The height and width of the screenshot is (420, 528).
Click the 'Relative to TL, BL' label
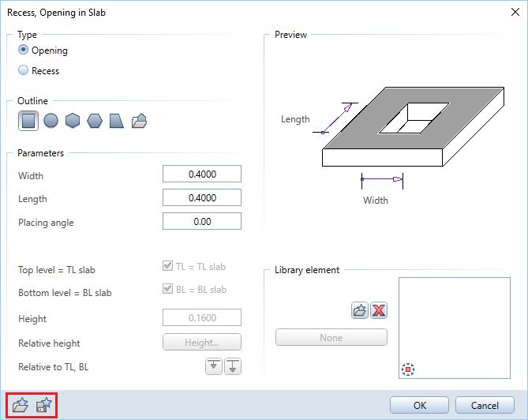pyautogui.click(x=54, y=367)
